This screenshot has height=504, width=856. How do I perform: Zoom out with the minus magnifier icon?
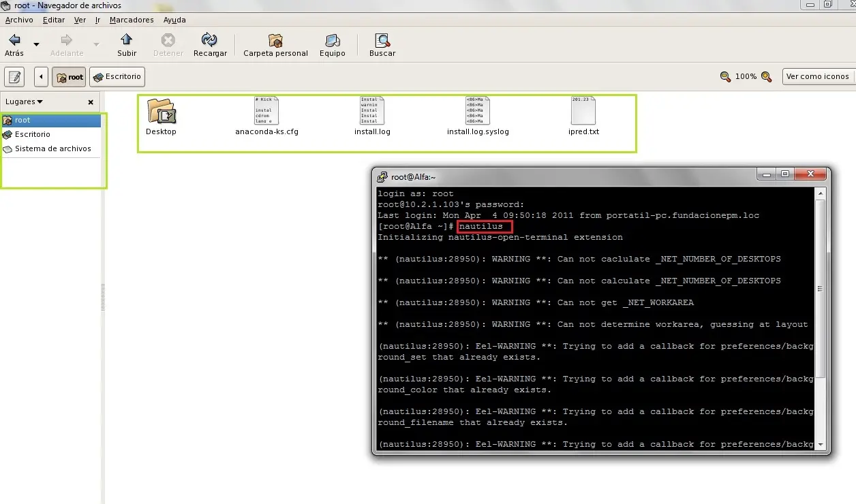725,77
